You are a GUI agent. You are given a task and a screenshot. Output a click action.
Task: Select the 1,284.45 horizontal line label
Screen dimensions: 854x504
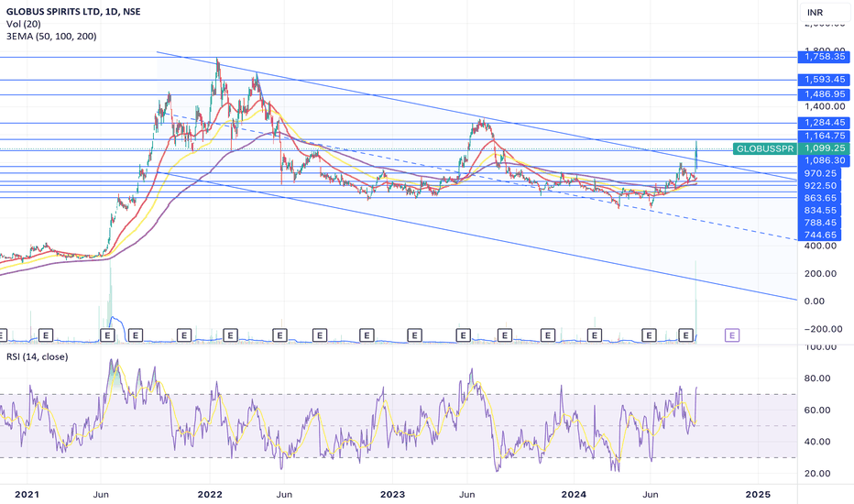point(824,123)
